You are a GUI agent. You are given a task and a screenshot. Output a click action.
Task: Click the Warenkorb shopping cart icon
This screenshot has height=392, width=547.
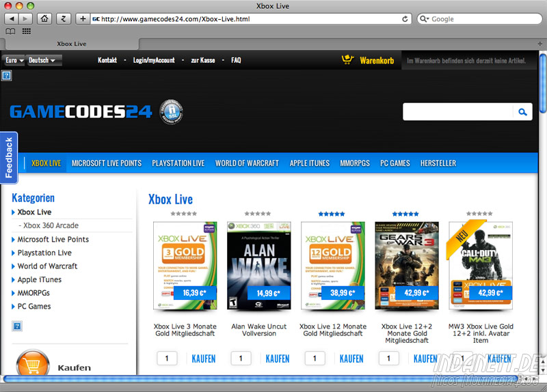[x=347, y=60]
